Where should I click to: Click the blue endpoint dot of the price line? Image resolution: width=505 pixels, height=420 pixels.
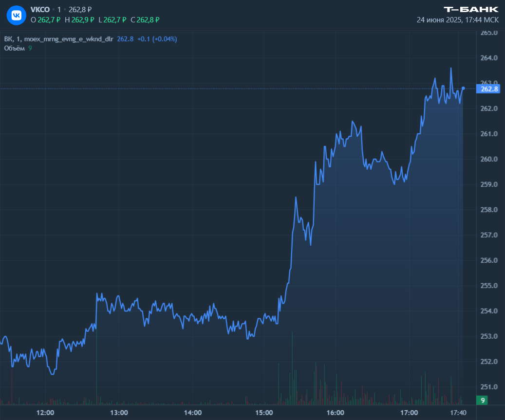click(x=463, y=88)
